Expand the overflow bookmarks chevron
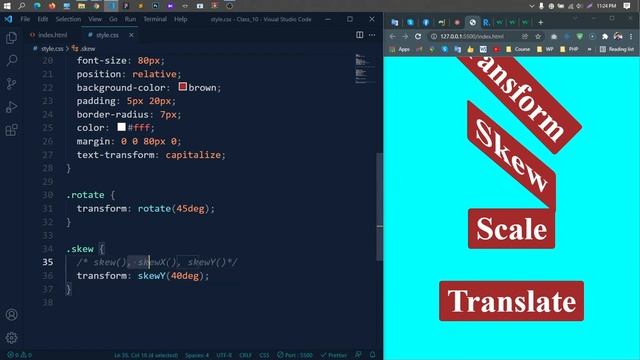 tap(589, 49)
